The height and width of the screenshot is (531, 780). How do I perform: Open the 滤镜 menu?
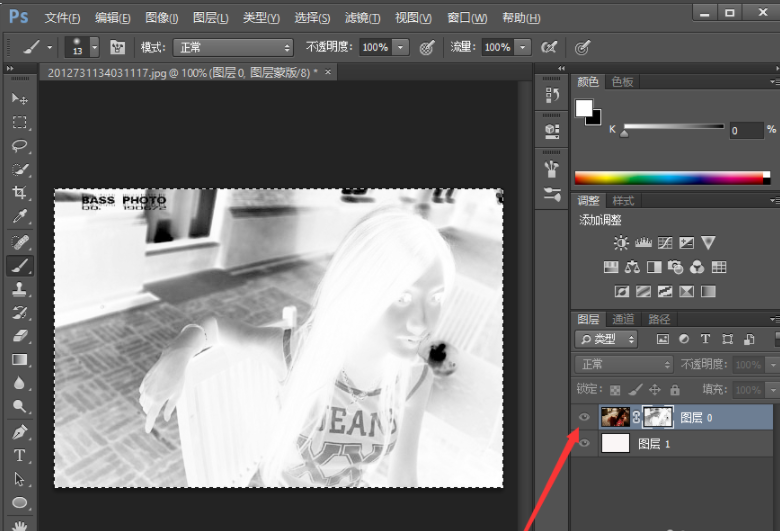point(362,18)
